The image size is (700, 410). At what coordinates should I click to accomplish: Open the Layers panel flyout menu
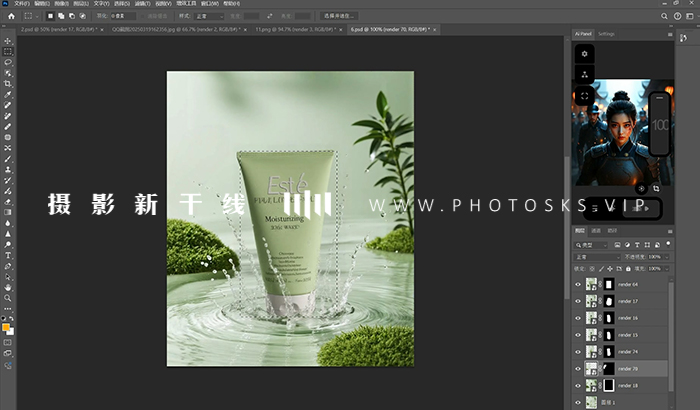click(x=670, y=231)
